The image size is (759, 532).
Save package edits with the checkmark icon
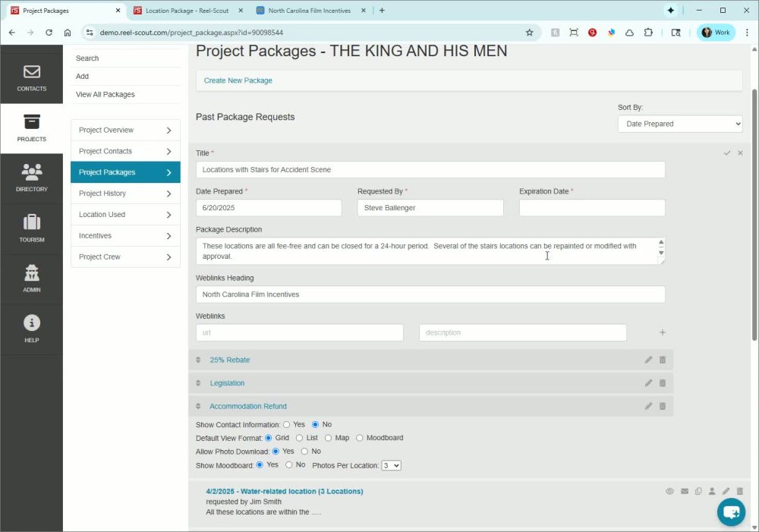(726, 153)
